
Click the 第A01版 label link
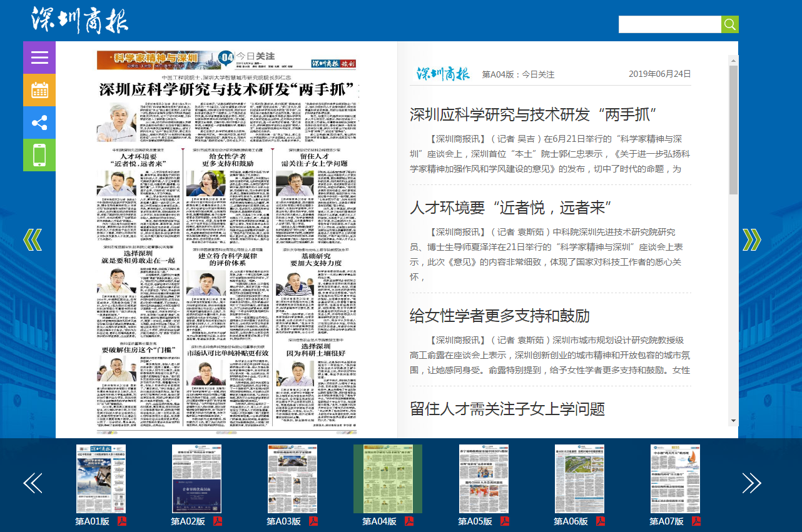(x=93, y=521)
